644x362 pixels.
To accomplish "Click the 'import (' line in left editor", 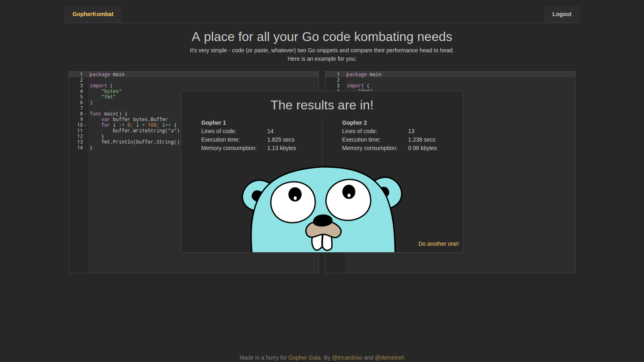I will click(101, 86).
